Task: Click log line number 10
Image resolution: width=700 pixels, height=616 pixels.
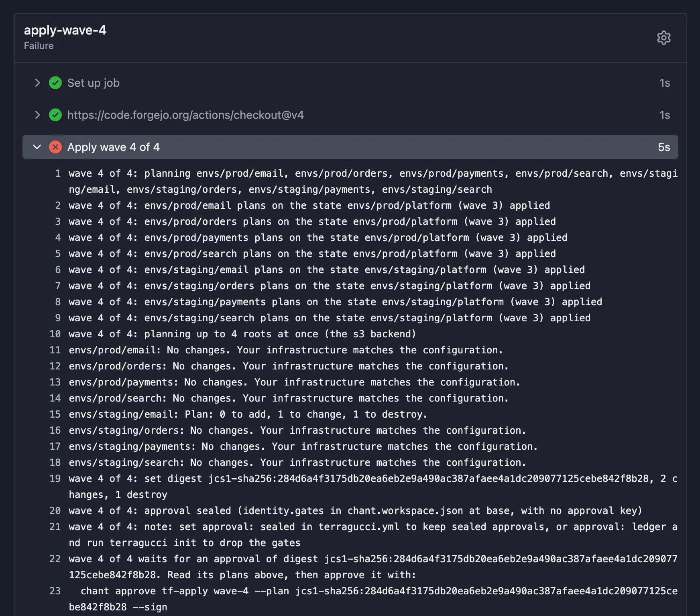Action: click(55, 334)
